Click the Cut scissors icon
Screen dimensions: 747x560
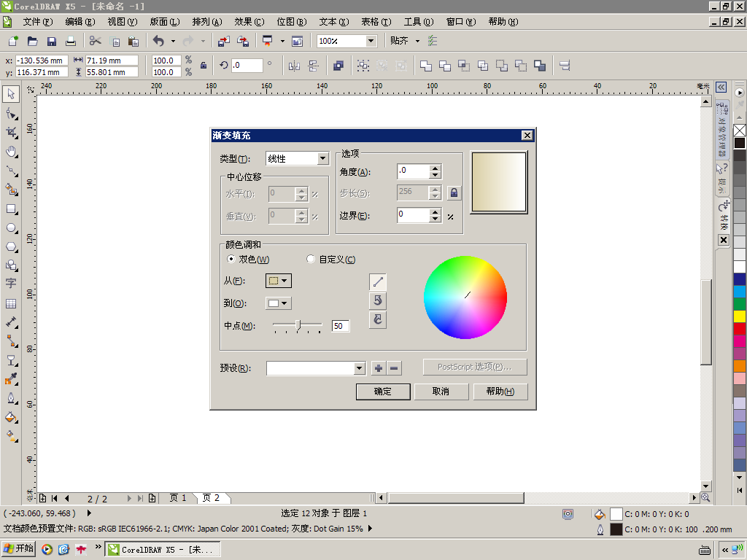(96, 41)
